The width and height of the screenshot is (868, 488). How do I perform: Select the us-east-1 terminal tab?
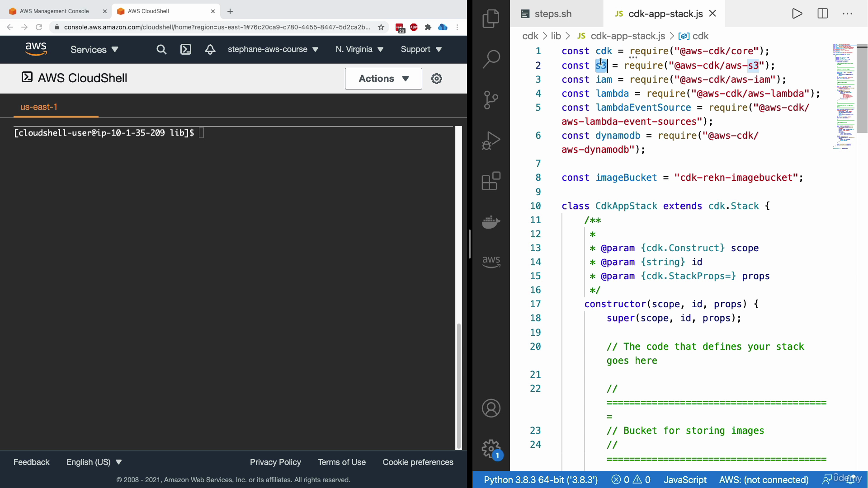coord(39,107)
